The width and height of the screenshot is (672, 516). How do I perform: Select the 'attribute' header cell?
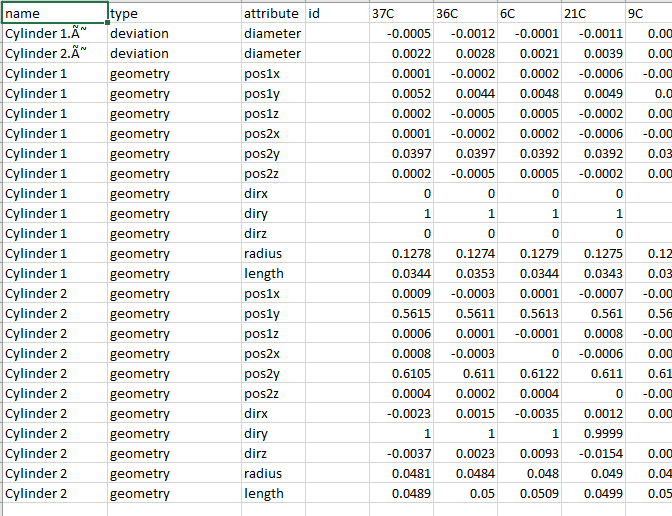[x=271, y=13]
